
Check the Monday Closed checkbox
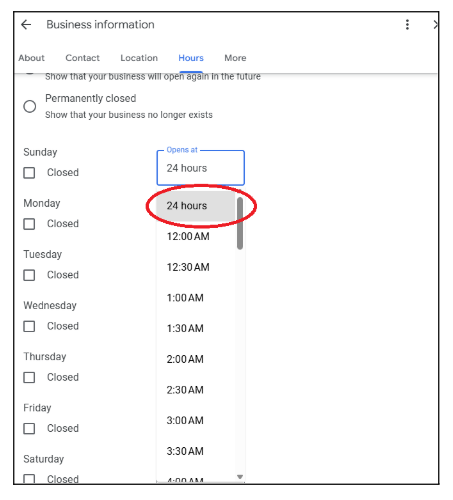tap(29, 224)
